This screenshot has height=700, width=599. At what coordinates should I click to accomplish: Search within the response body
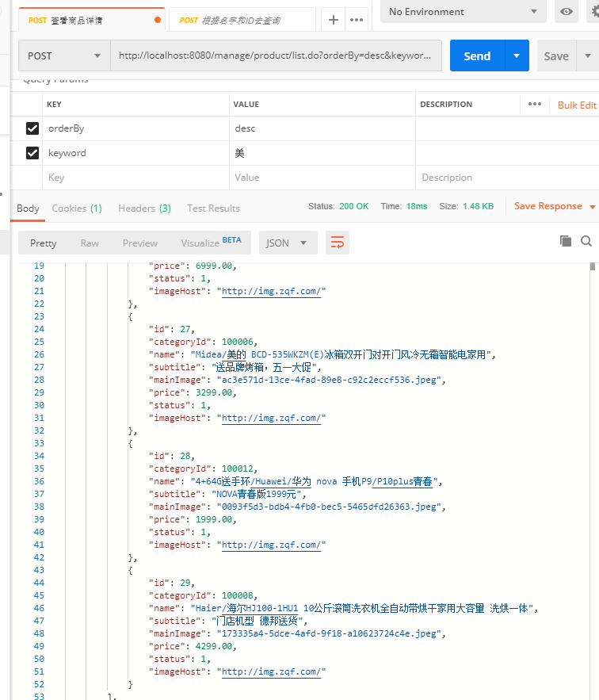[586, 241]
